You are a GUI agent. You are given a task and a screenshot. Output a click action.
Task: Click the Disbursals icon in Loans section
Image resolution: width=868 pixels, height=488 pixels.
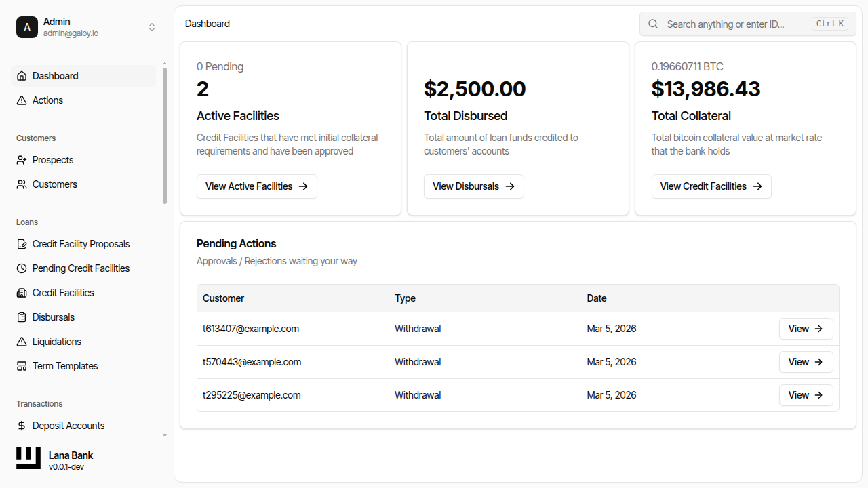coord(21,317)
